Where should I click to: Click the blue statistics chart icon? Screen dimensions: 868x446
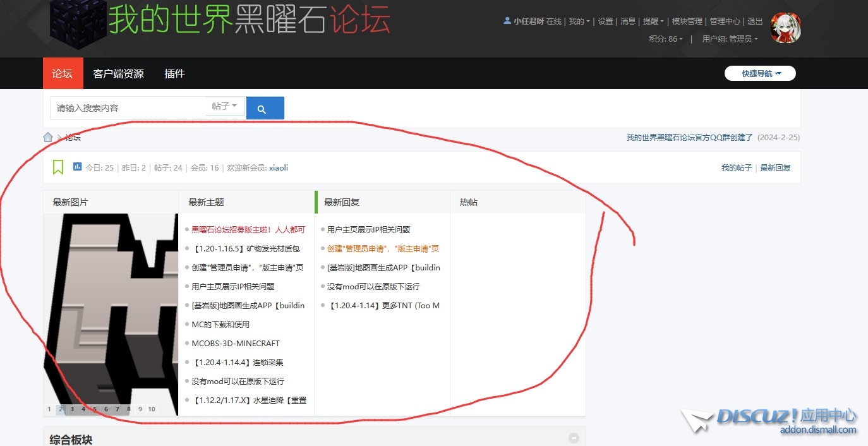(x=77, y=167)
